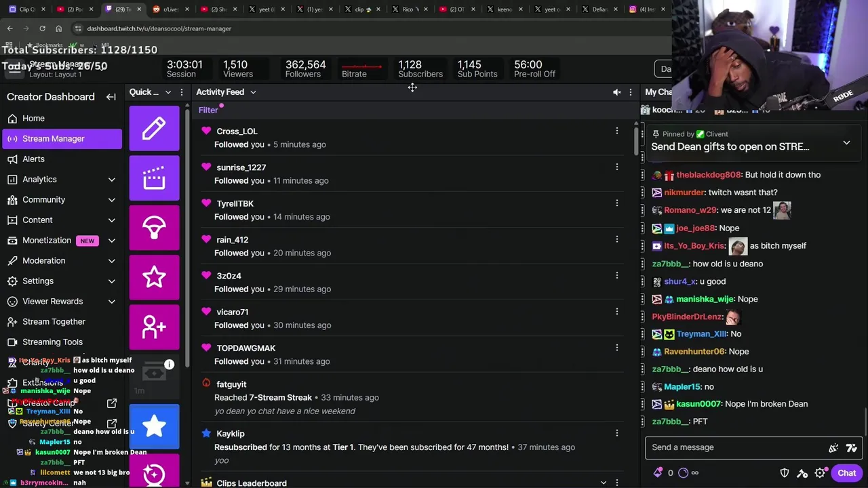Click the add-person plus quick action tile
This screenshot has height=488, width=868.
click(x=154, y=327)
